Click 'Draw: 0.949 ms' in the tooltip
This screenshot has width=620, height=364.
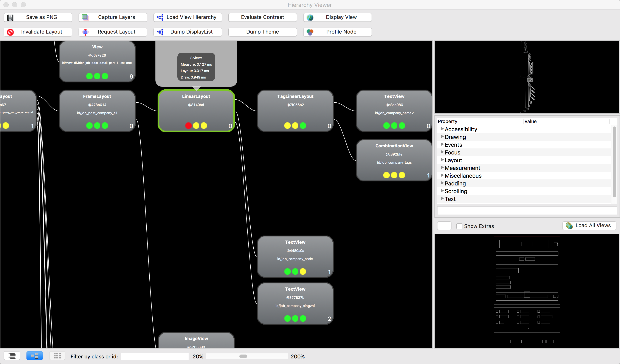tap(193, 77)
